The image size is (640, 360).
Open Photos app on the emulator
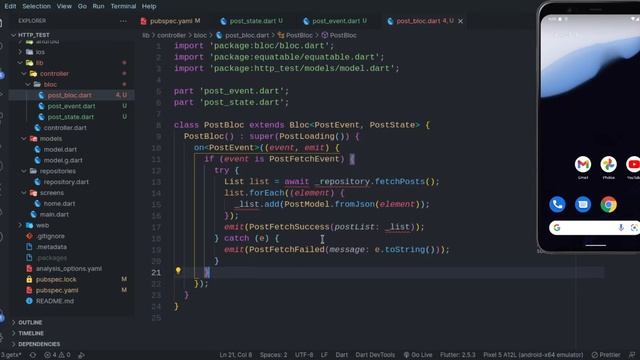[x=609, y=164]
